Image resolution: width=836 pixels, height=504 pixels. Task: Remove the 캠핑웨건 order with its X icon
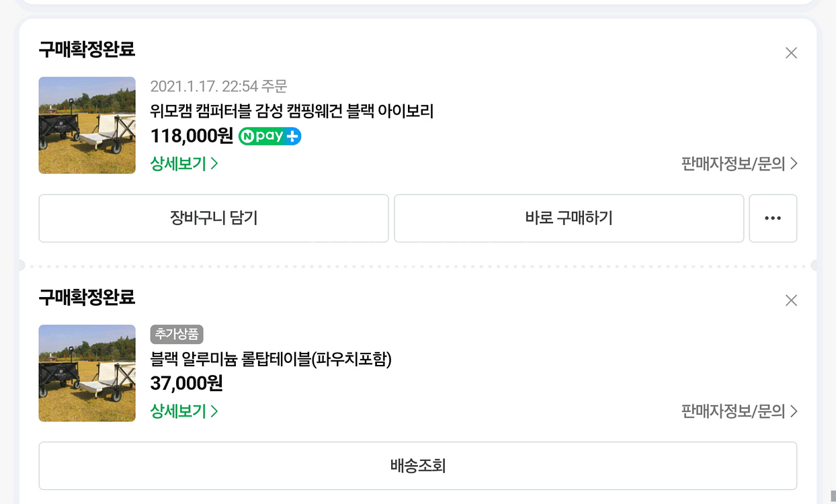[x=791, y=53]
